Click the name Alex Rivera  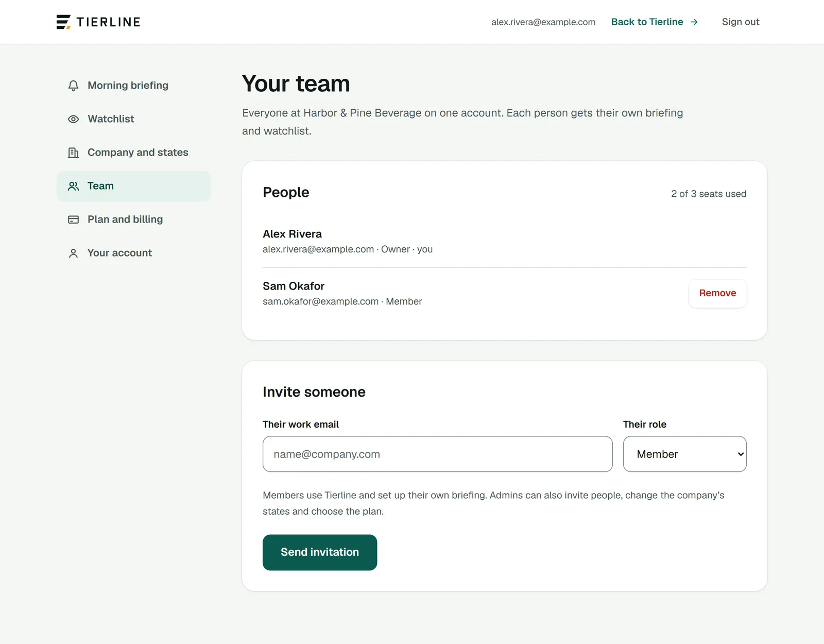pos(292,234)
